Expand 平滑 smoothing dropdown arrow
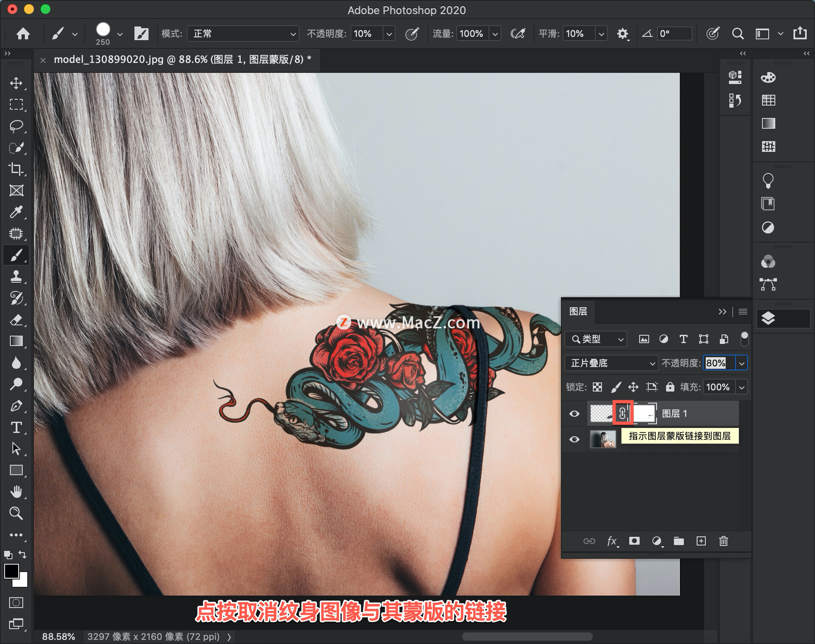Screen dimensions: 815x644 click(x=601, y=34)
